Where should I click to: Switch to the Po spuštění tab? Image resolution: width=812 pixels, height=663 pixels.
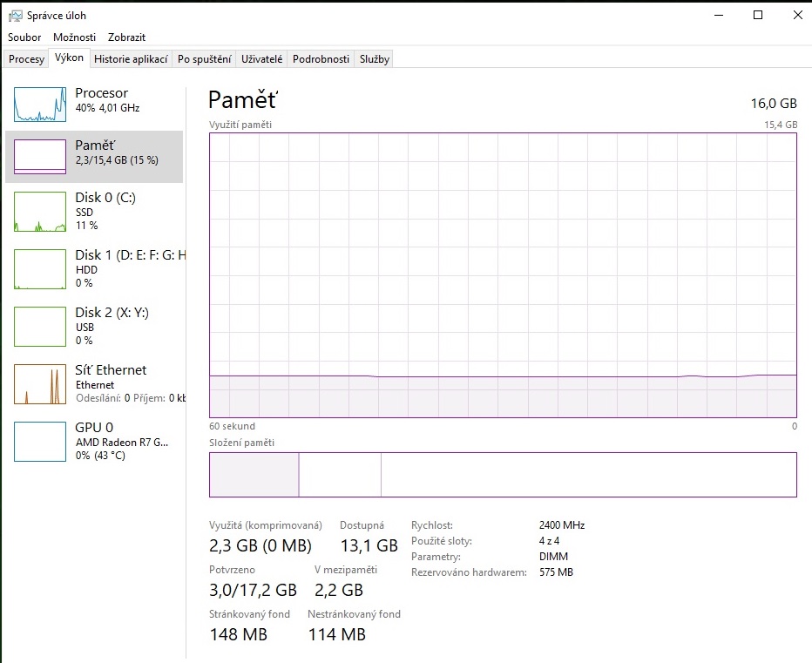click(x=204, y=59)
